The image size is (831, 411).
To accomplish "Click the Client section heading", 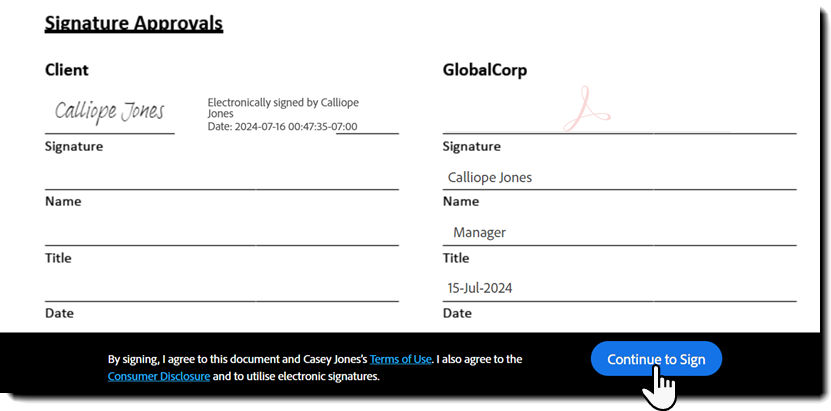I will [x=67, y=70].
